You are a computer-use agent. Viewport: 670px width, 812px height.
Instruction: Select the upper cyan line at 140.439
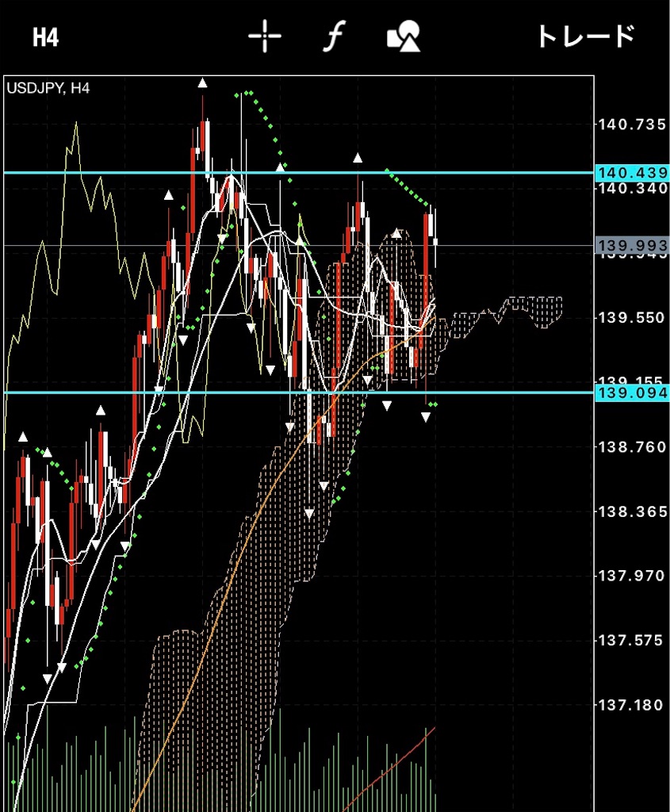pos(298,172)
